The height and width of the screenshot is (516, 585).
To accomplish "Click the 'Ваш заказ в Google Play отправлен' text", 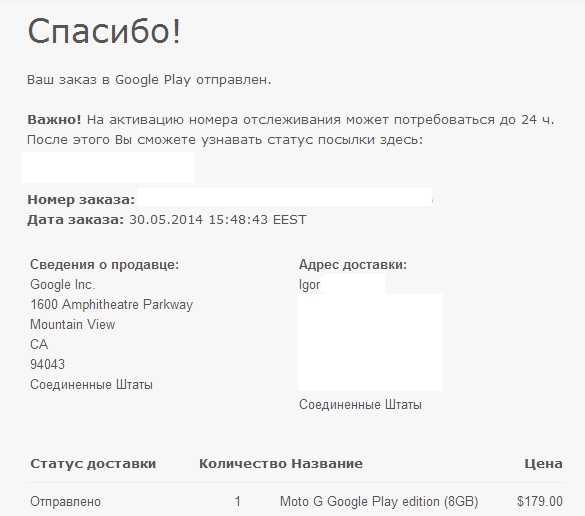I will (x=149, y=80).
